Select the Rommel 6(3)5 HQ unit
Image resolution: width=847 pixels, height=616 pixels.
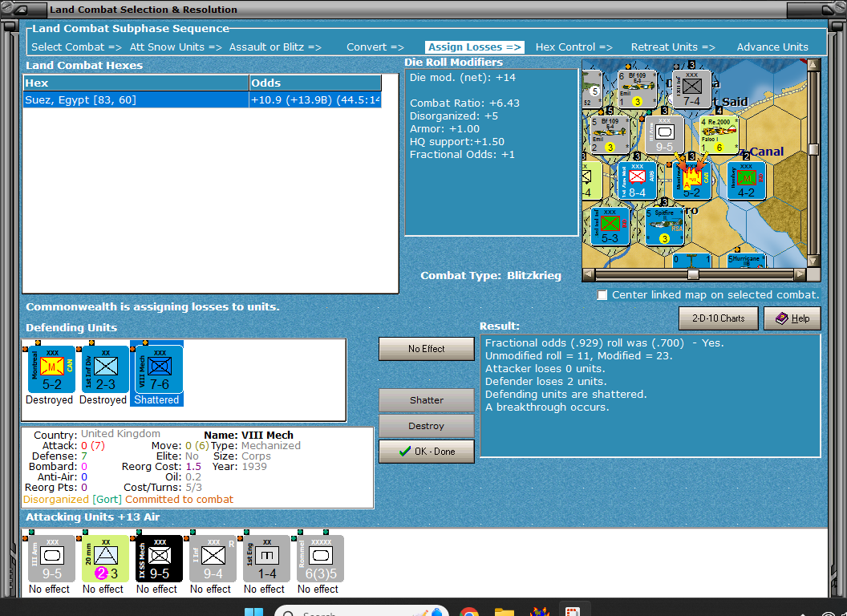[320, 559]
